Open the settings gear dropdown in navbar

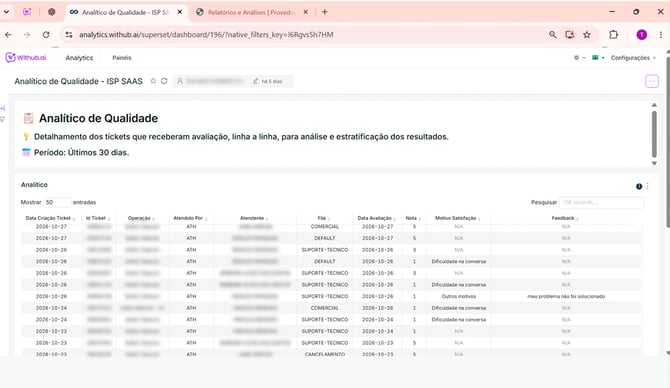pos(579,58)
